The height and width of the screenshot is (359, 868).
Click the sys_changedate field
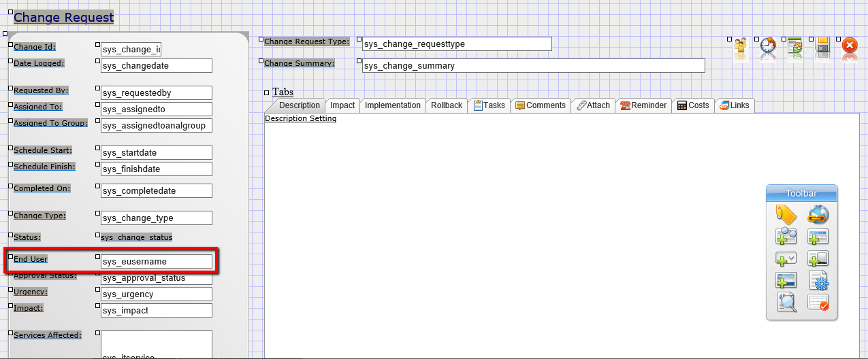[x=157, y=66]
